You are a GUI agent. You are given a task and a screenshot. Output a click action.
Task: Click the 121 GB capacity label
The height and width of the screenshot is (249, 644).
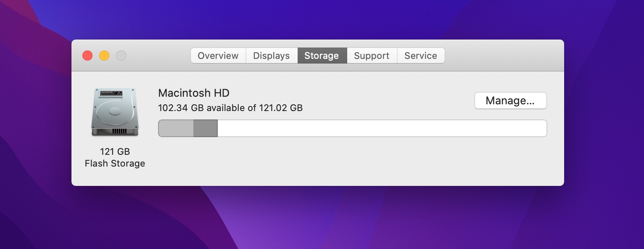coord(115,151)
